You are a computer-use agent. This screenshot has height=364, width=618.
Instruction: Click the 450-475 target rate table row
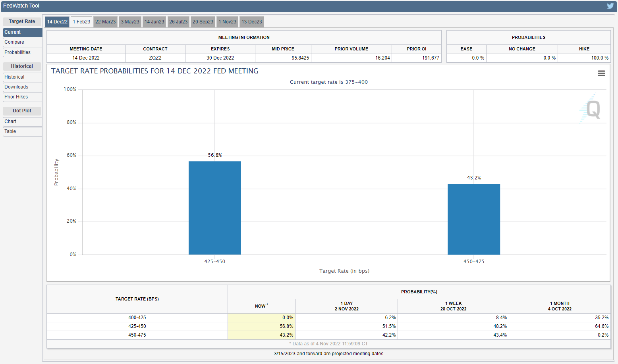click(x=328, y=335)
